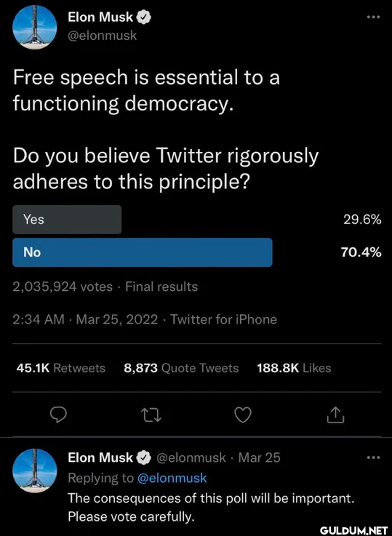Open the rocket profile picture at top
Viewport: 392px width, 536px height.
pos(34,28)
